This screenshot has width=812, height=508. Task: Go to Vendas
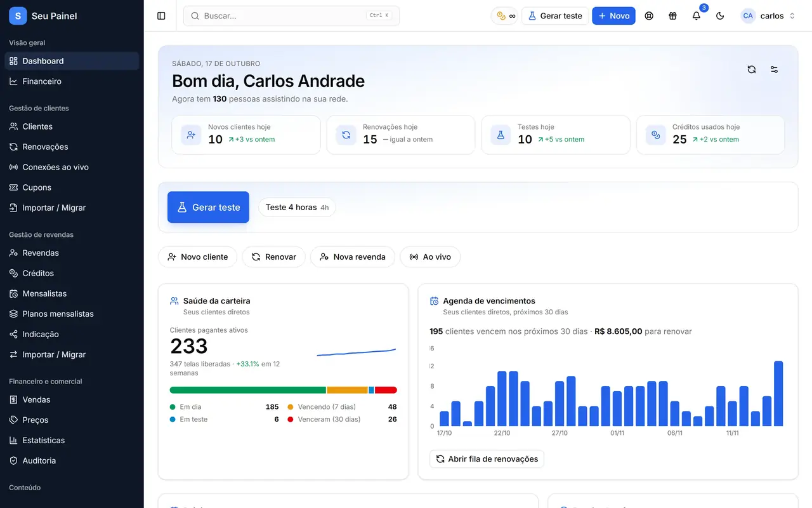pos(72,399)
